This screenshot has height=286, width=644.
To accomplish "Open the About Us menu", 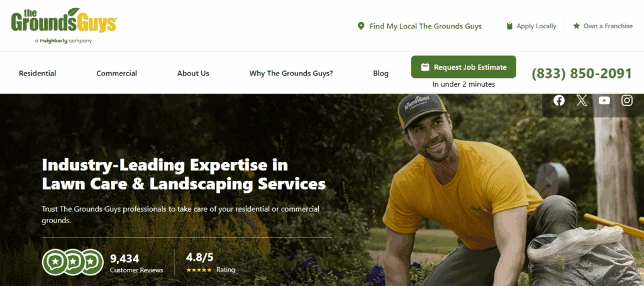I will (x=193, y=74).
